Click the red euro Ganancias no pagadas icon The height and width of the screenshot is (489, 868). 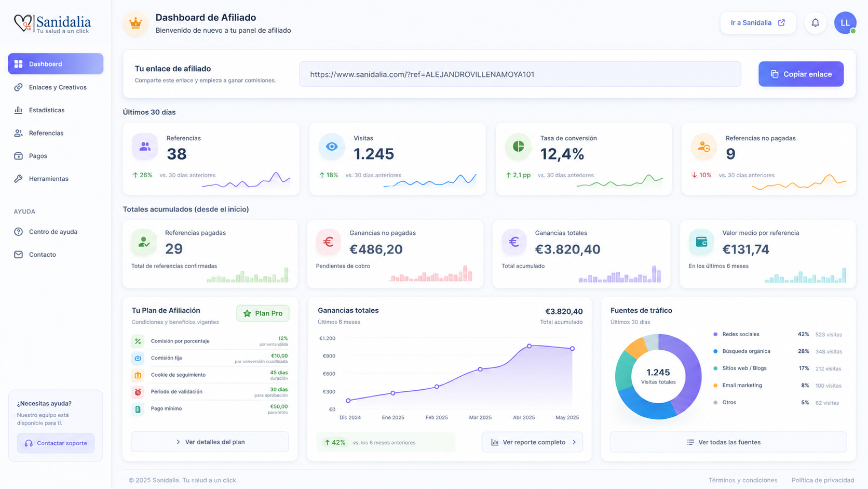(x=328, y=242)
